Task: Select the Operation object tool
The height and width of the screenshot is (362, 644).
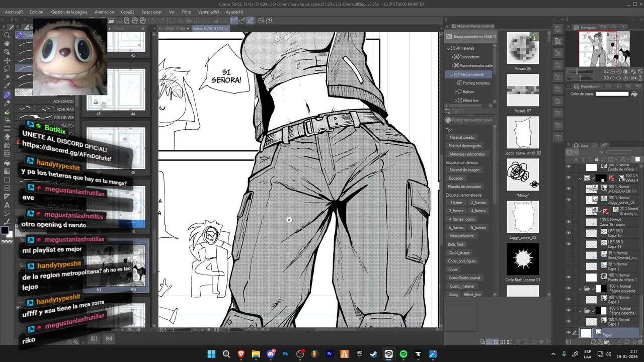Action: point(7,52)
